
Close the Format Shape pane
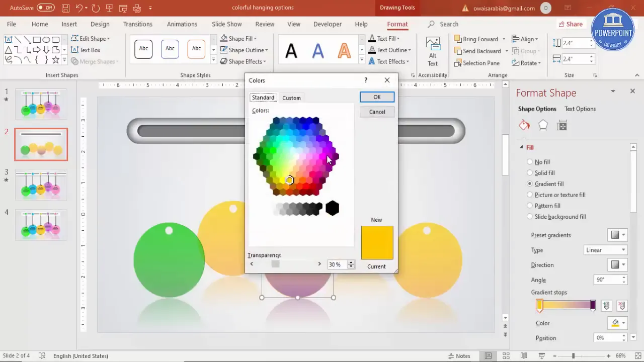pyautogui.click(x=632, y=91)
